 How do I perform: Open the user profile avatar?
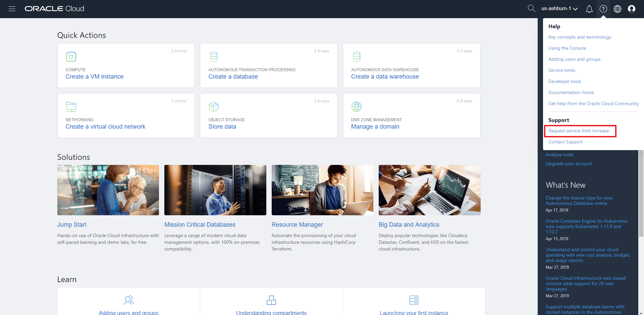pos(632,9)
